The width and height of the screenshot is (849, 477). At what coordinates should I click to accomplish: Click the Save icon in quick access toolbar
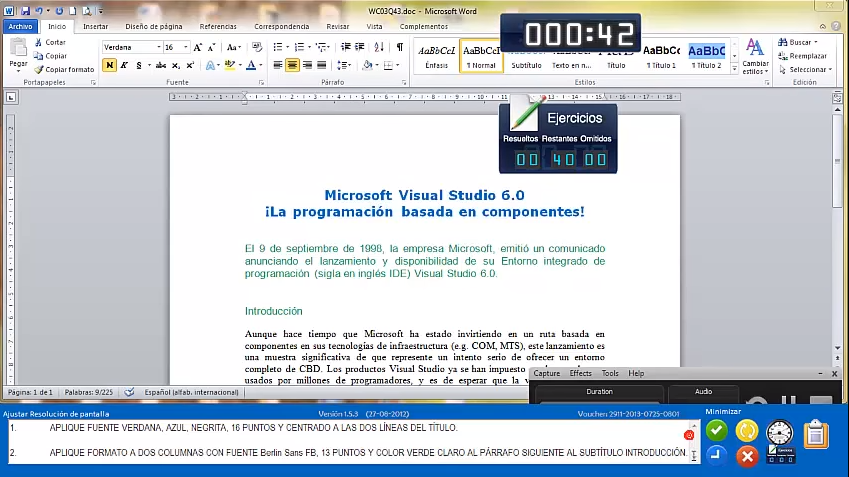[x=25, y=11]
